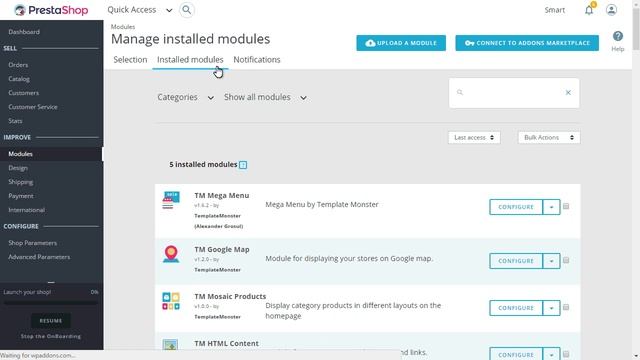Configure the TM Google Map module
The image size is (640, 360).
(516, 261)
